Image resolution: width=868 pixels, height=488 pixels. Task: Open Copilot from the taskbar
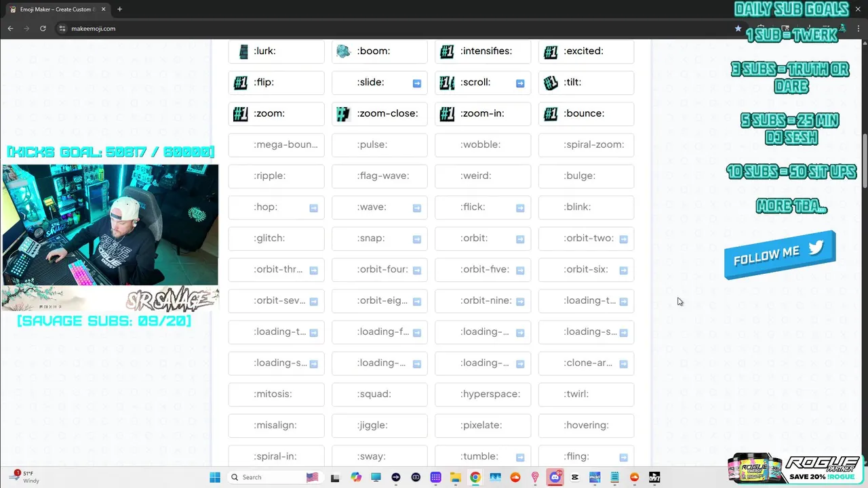356,477
